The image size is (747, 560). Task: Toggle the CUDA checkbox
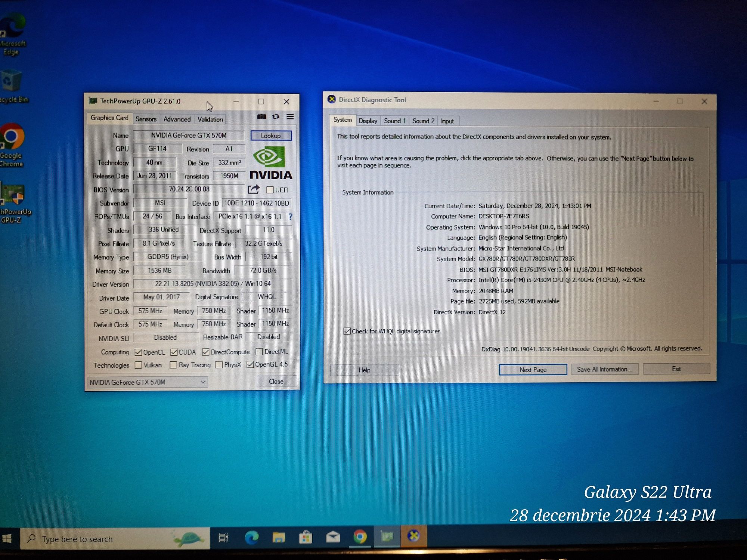[x=174, y=352]
